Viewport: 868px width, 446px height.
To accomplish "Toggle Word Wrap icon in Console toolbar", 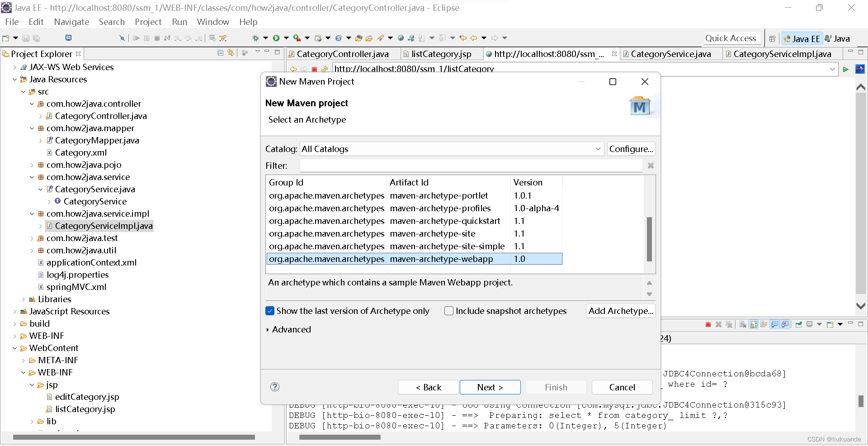I will (764, 324).
